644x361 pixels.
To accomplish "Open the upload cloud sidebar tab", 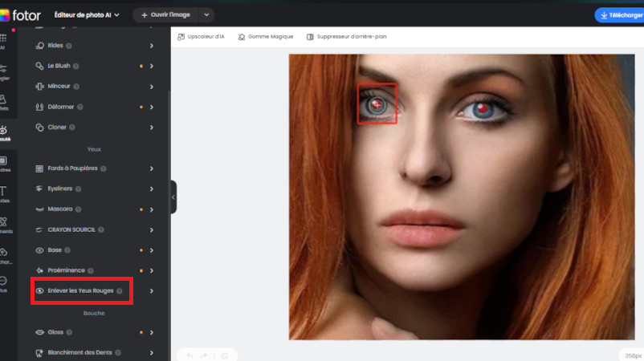I will coord(5,256).
